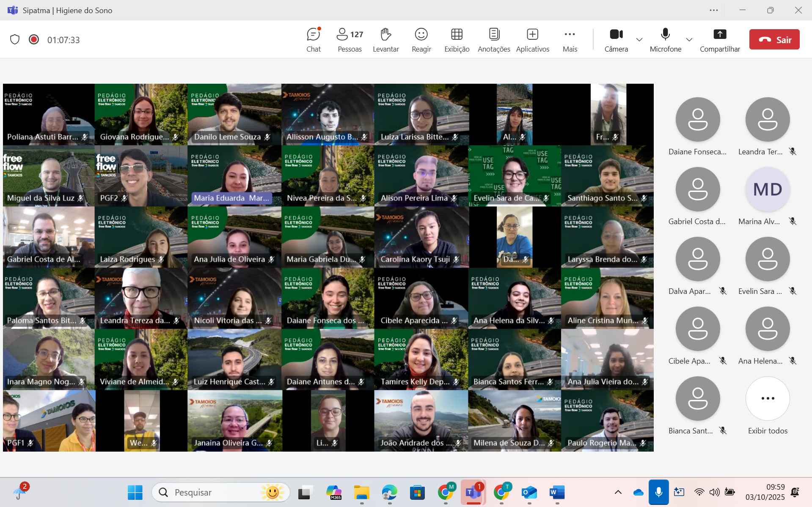The height and width of the screenshot is (507, 812).
Task: Expand the microphone options dropdown arrow
Action: (x=689, y=40)
